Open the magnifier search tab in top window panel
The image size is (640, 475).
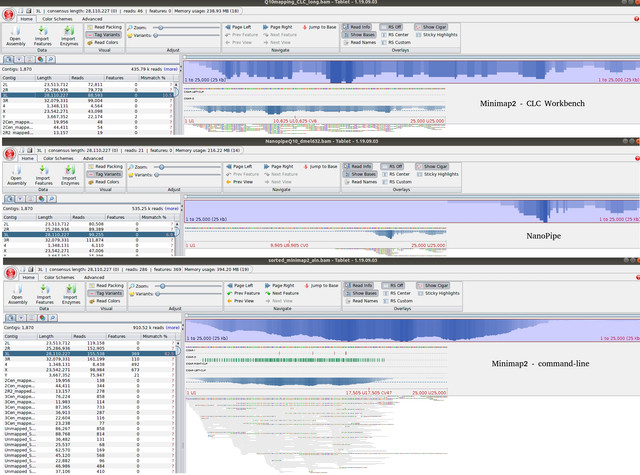point(51,60)
